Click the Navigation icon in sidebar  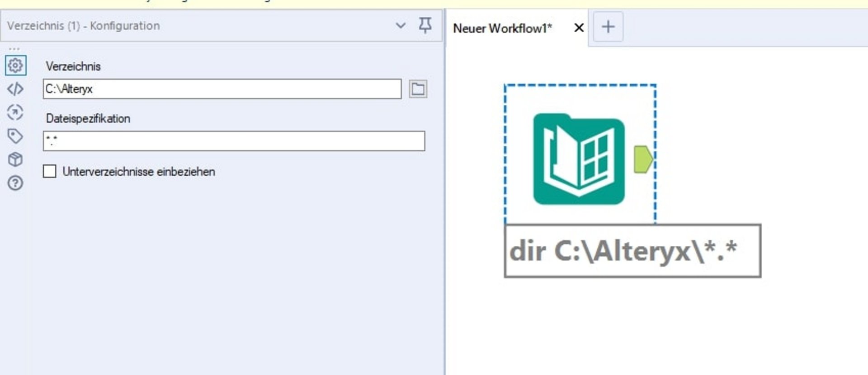(x=15, y=112)
